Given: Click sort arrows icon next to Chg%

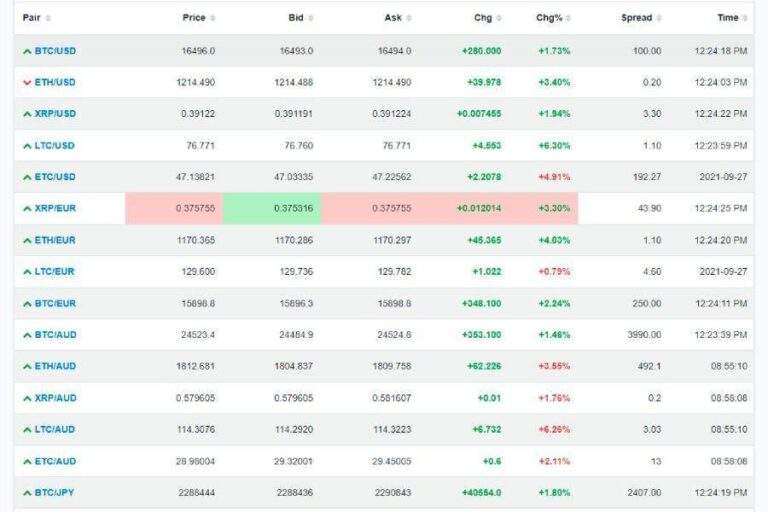Looking at the screenshot, I should click(x=568, y=18).
